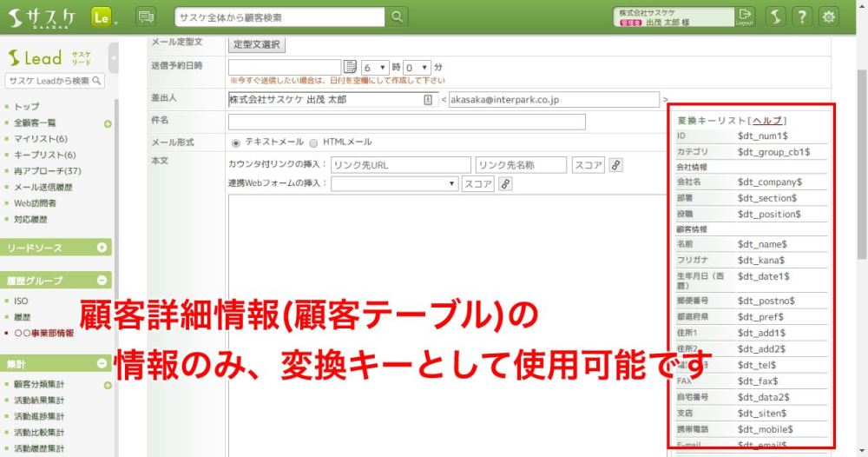Click the magnifier search button in header
The width and height of the screenshot is (868, 457).
(x=397, y=17)
